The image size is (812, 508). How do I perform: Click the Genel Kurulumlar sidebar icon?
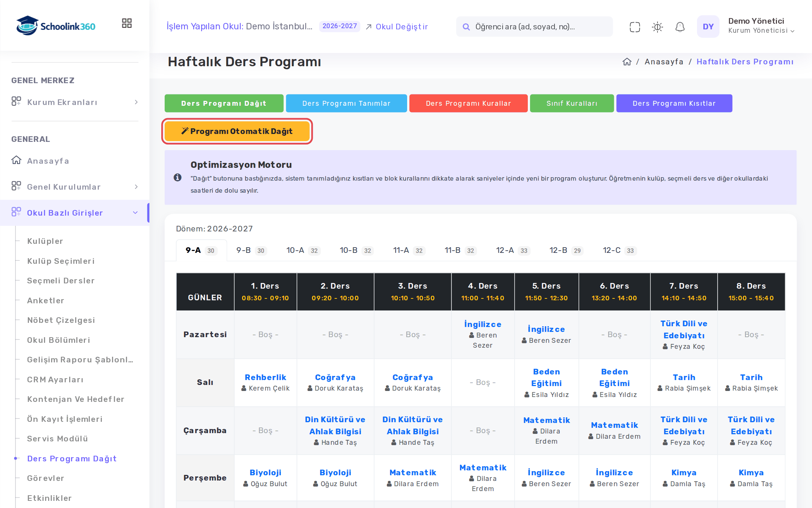pyautogui.click(x=16, y=186)
